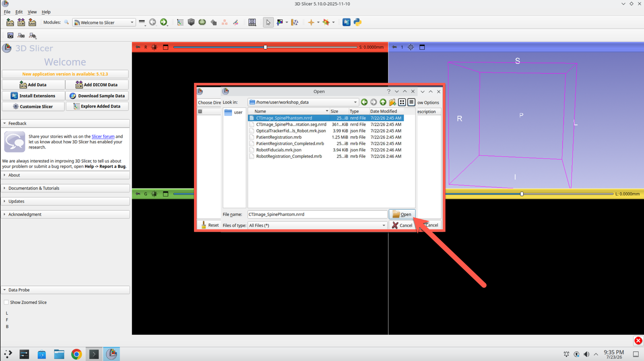Maximize the red slice view
The width and height of the screenshot is (644, 361).
(165, 47)
